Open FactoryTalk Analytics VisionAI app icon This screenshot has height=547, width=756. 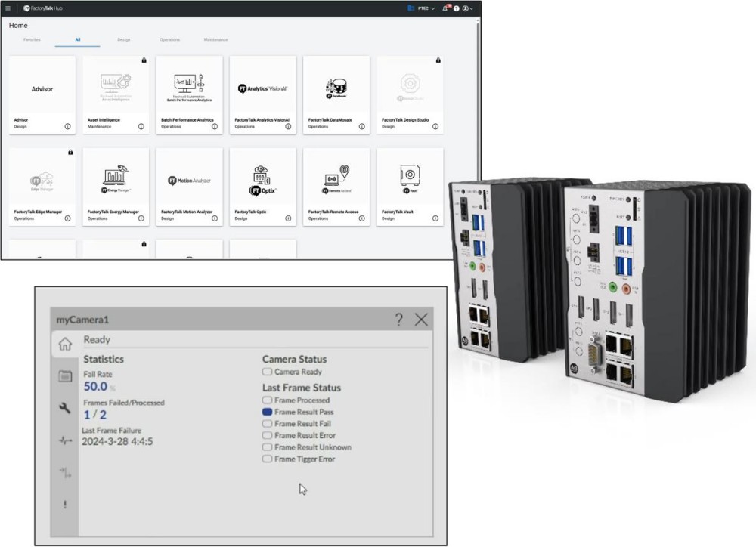tap(263, 88)
